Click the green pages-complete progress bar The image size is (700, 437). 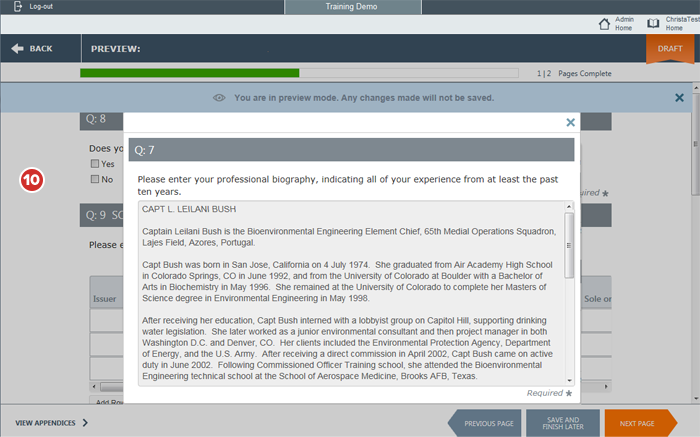[x=189, y=73]
